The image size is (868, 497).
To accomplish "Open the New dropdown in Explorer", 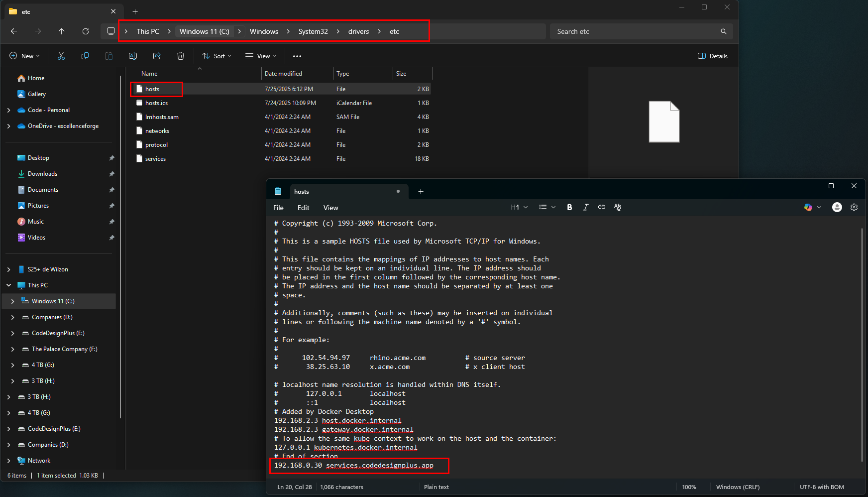I will pos(24,56).
